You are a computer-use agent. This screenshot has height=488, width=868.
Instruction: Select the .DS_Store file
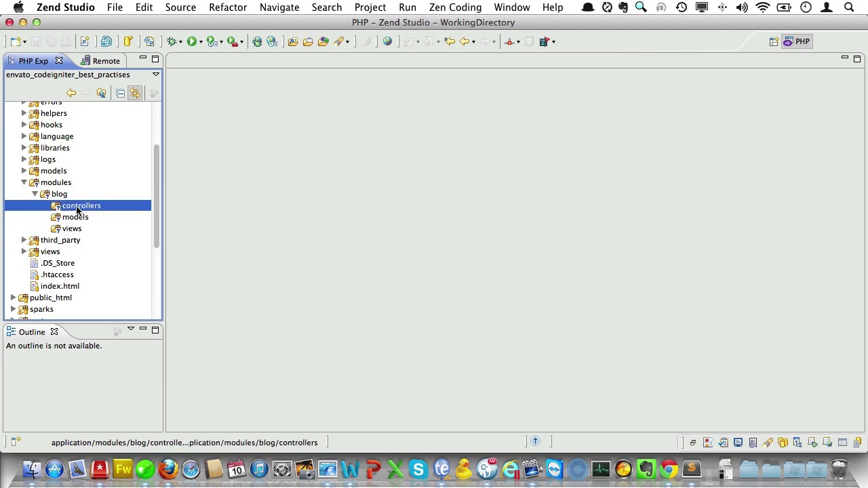[58, 263]
